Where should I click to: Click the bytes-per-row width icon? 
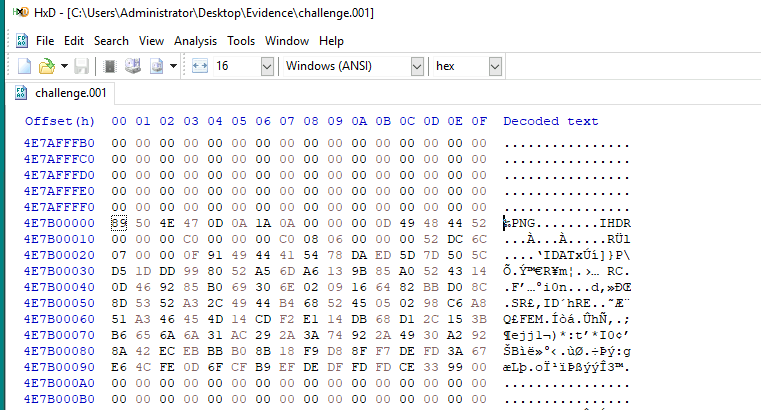(x=200, y=66)
